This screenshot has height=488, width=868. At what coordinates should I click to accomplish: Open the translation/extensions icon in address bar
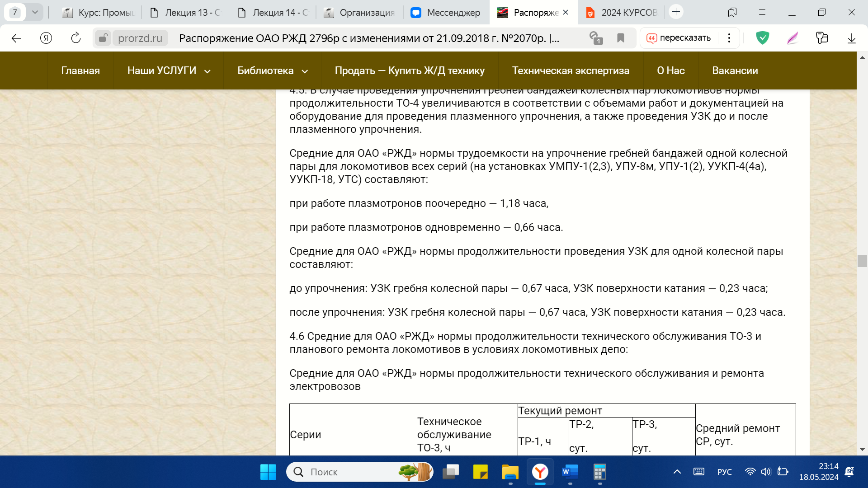[596, 38]
